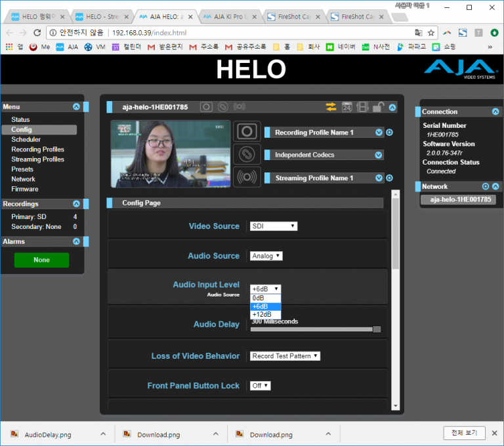Open the scheduler calendar icon in header

pyautogui.click(x=346, y=107)
